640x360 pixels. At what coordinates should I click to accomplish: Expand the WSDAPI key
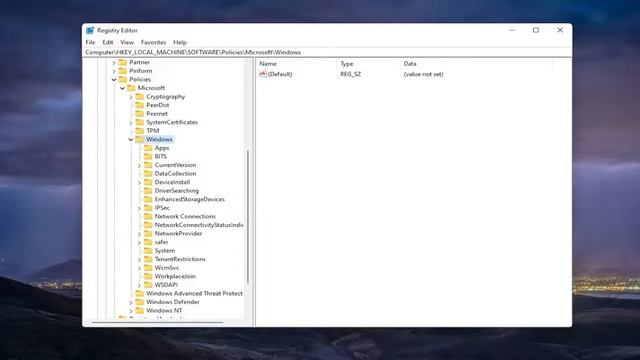pos(140,285)
